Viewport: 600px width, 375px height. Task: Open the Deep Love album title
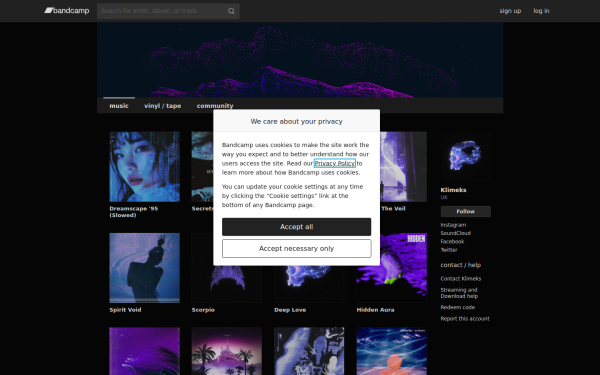click(x=290, y=310)
